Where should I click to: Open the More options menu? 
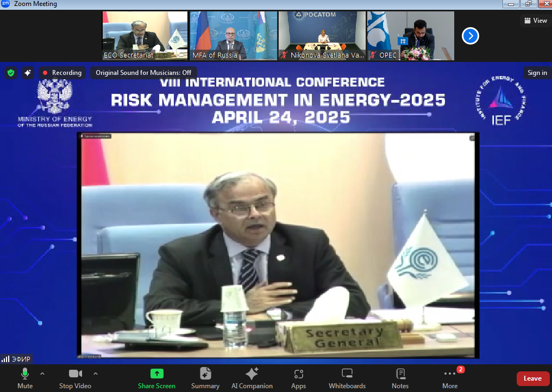click(450, 378)
